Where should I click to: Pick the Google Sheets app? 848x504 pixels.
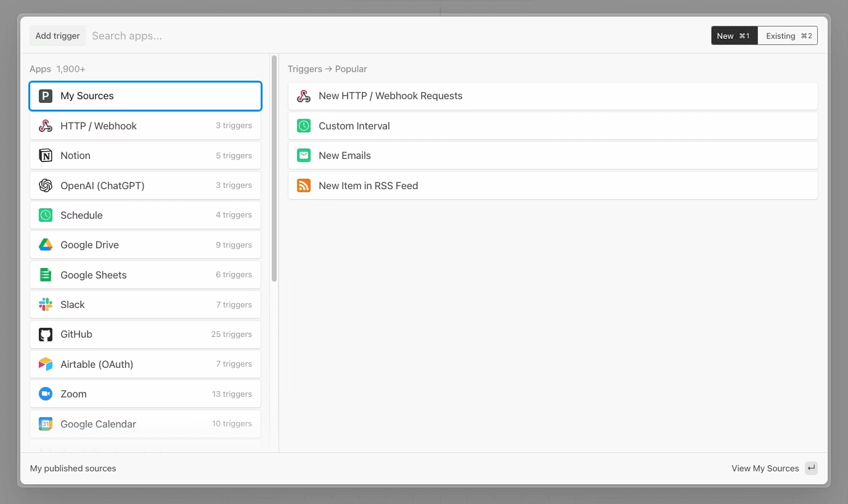(145, 275)
